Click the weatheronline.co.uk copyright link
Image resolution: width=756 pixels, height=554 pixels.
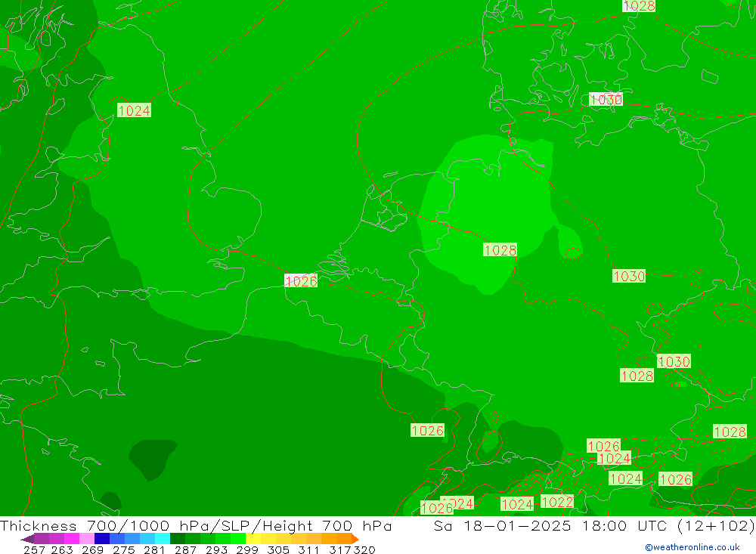coord(692,547)
